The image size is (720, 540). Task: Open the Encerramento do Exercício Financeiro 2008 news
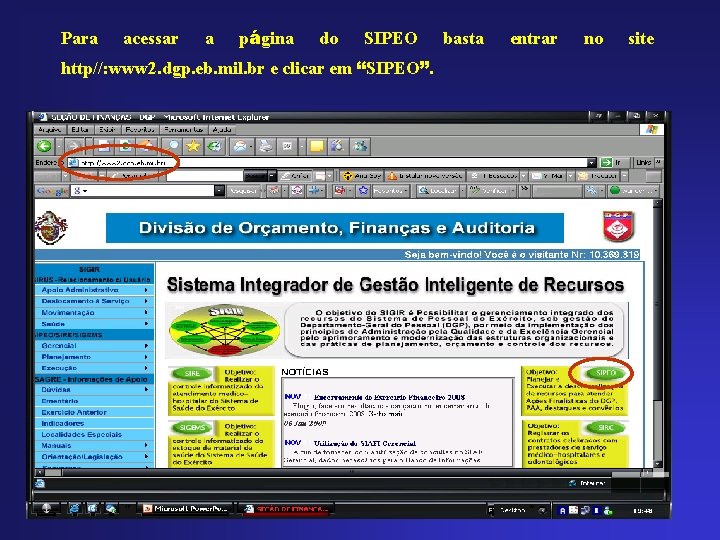(389, 397)
